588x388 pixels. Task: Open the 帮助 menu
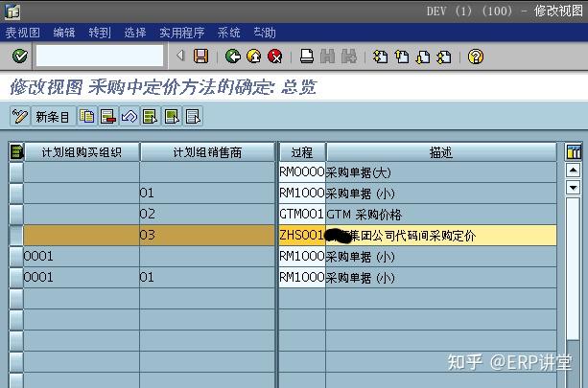click(265, 33)
